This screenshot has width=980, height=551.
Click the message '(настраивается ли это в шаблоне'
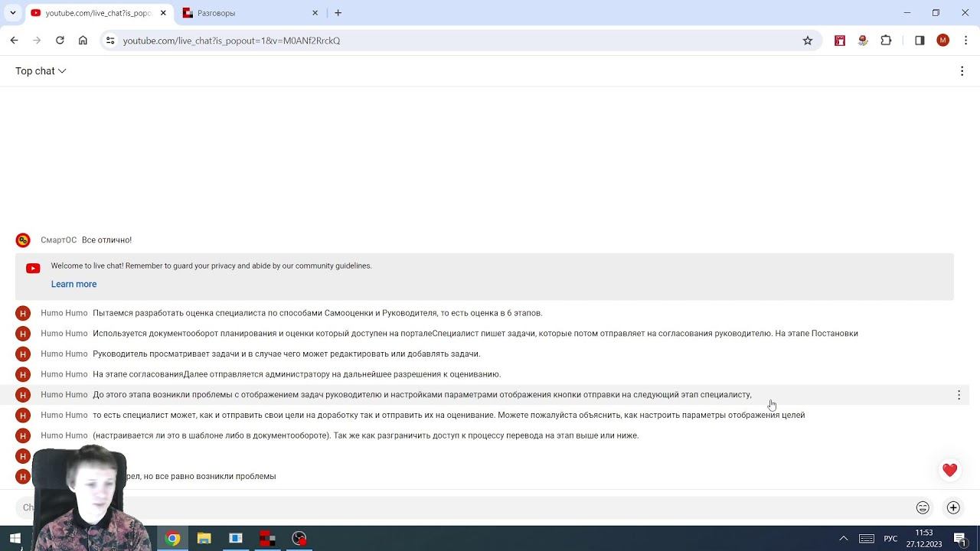point(365,435)
